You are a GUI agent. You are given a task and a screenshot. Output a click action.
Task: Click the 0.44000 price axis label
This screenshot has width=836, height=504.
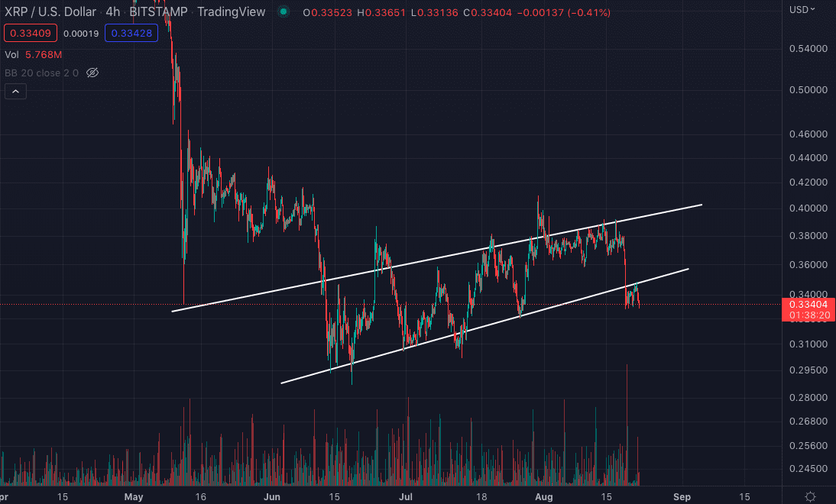click(x=808, y=158)
